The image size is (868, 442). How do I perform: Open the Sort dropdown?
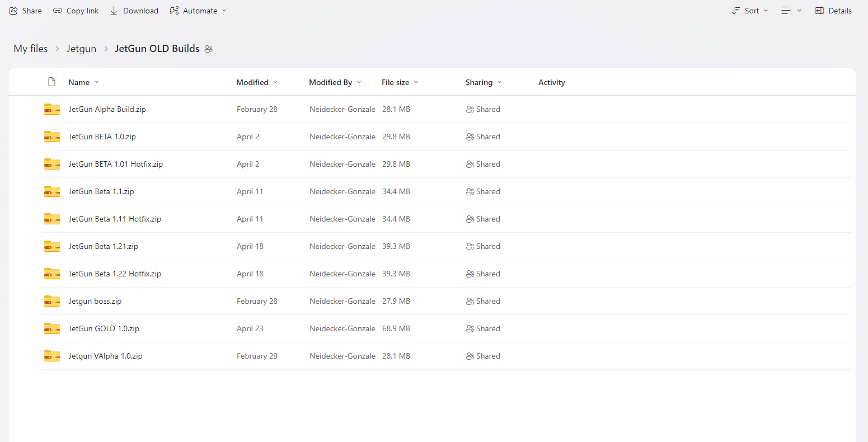point(750,11)
